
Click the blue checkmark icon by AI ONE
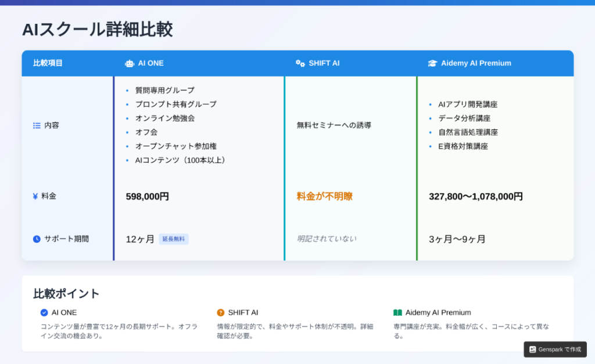click(x=44, y=312)
